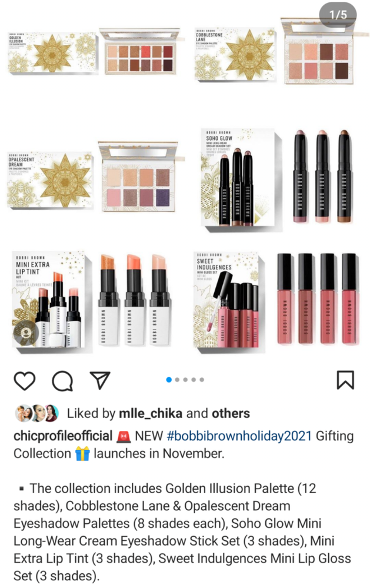Tap the Golden Illusion palette box image
The width and height of the screenshot is (370, 588).
52,52
